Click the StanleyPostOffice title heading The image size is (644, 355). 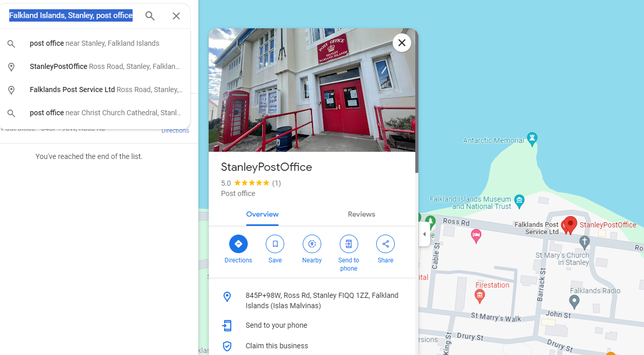pos(266,167)
